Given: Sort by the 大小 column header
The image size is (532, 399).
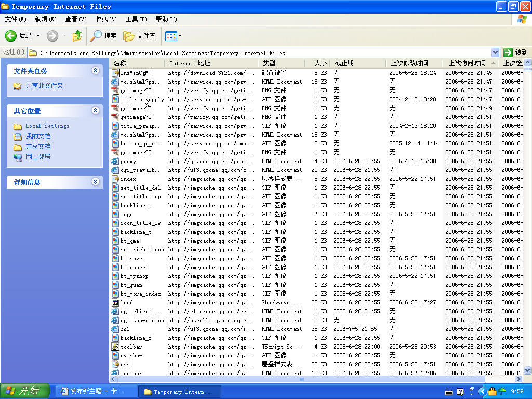Looking at the screenshot, I should pyautogui.click(x=317, y=63).
